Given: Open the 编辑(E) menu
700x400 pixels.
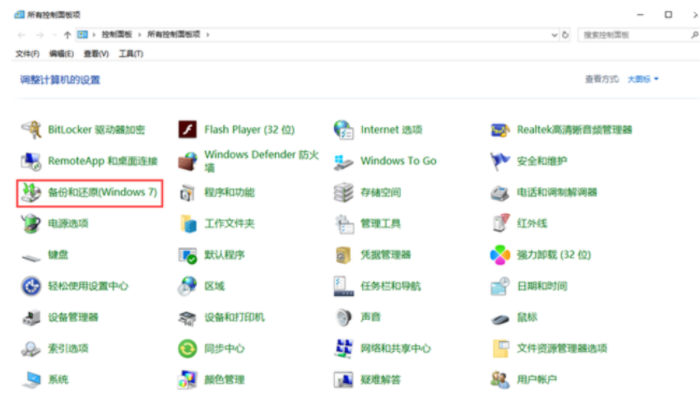Looking at the screenshot, I should point(61,54).
